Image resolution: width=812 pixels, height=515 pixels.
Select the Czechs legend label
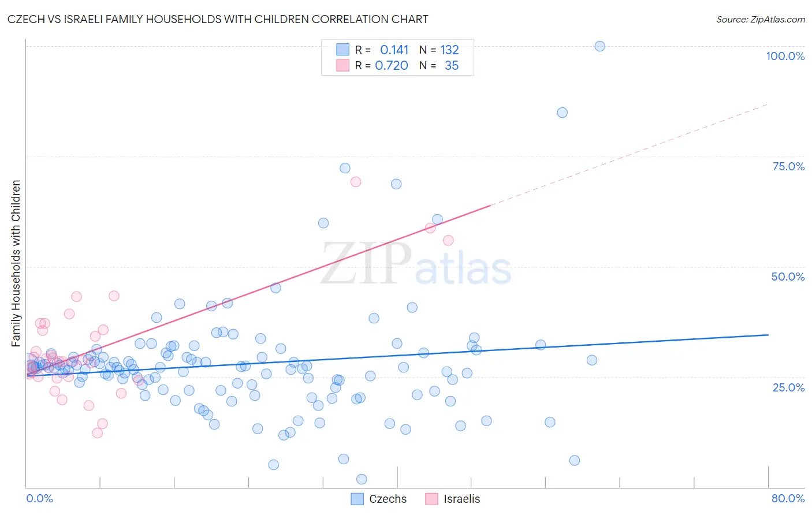[388, 499]
